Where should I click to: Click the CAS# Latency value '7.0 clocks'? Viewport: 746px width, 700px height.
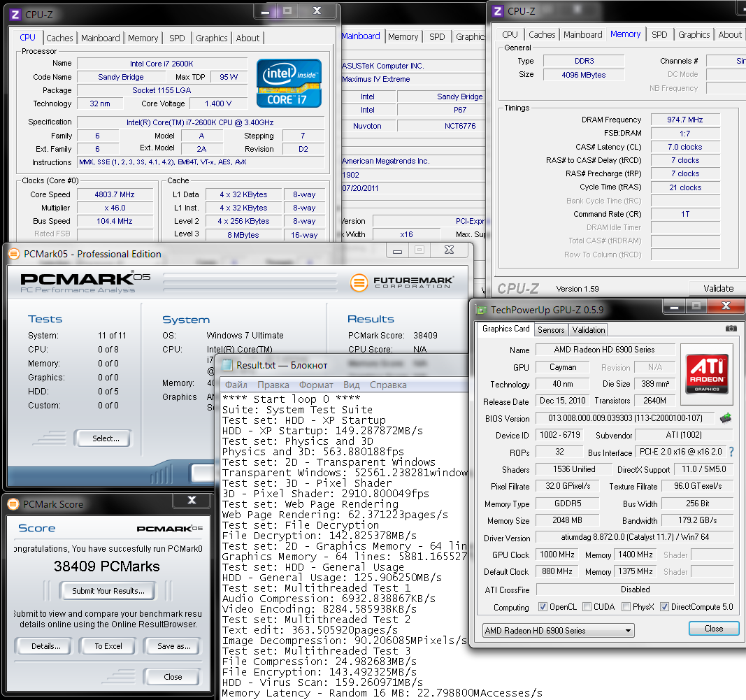[x=684, y=147]
